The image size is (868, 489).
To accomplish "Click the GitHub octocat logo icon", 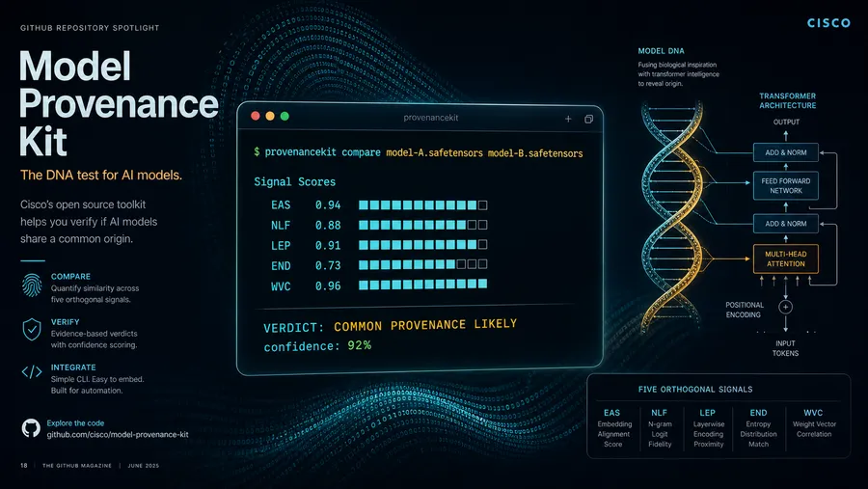I will pyautogui.click(x=31, y=428).
